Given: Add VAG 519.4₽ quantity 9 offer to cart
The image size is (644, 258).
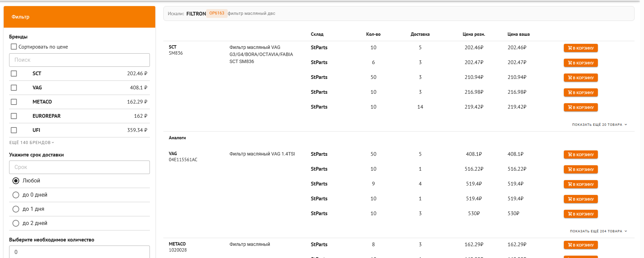Looking at the screenshot, I should (x=581, y=184).
